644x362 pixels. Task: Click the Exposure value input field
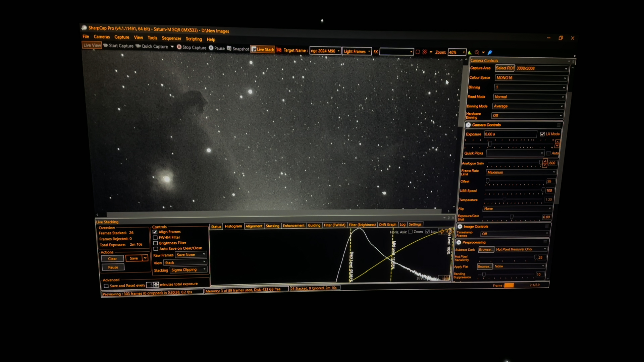click(x=510, y=134)
